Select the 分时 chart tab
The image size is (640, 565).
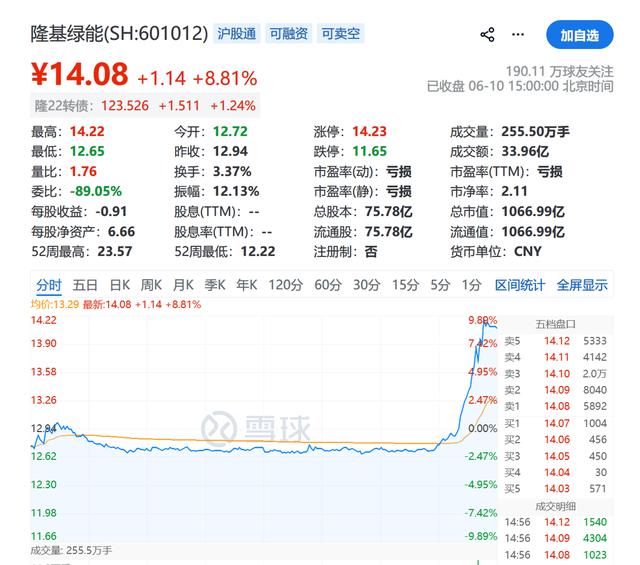point(49,285)
